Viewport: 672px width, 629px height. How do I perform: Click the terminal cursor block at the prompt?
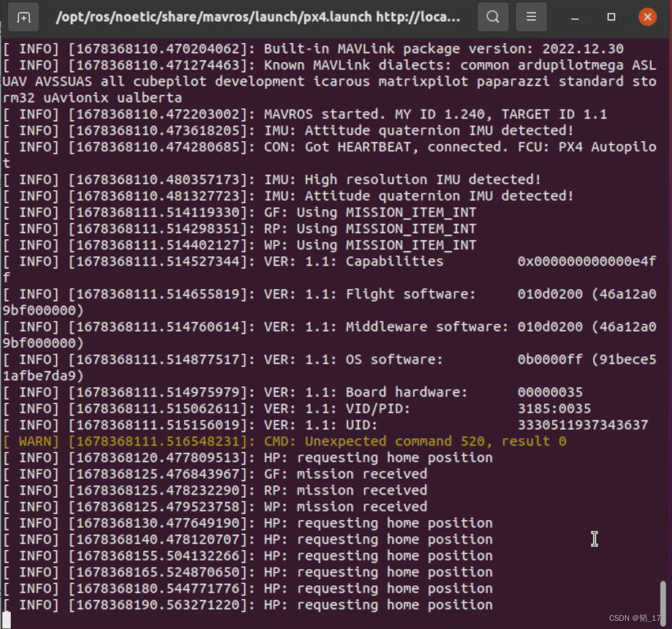[6, 619]
